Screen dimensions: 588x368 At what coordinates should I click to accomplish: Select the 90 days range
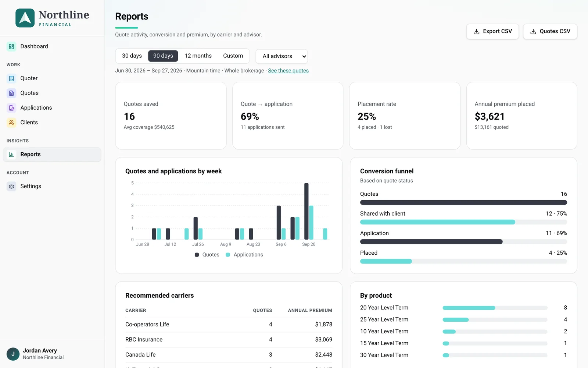click(x=163, y=56)
